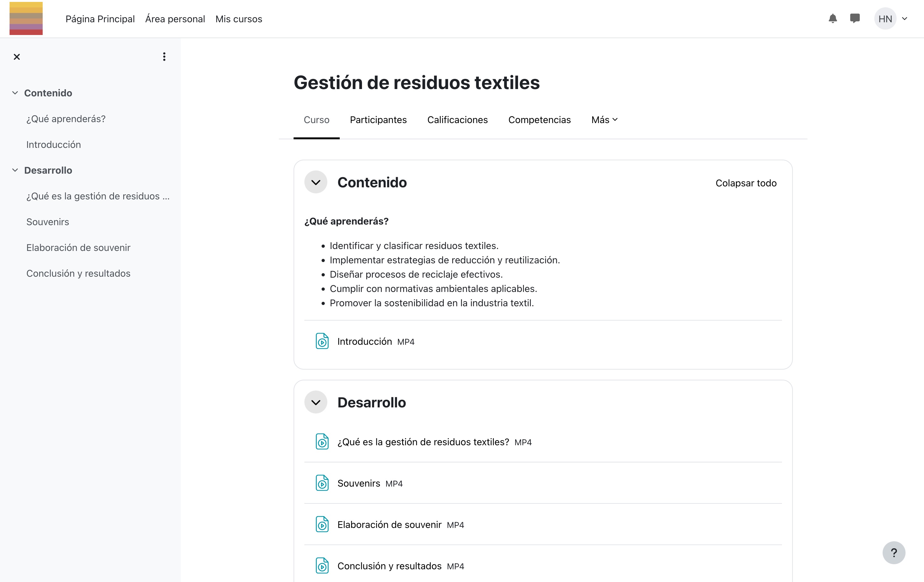This screenshot has height=582, width=924.
Task: Collapse Contenido in the sidebar index
Action: (15, 93)
